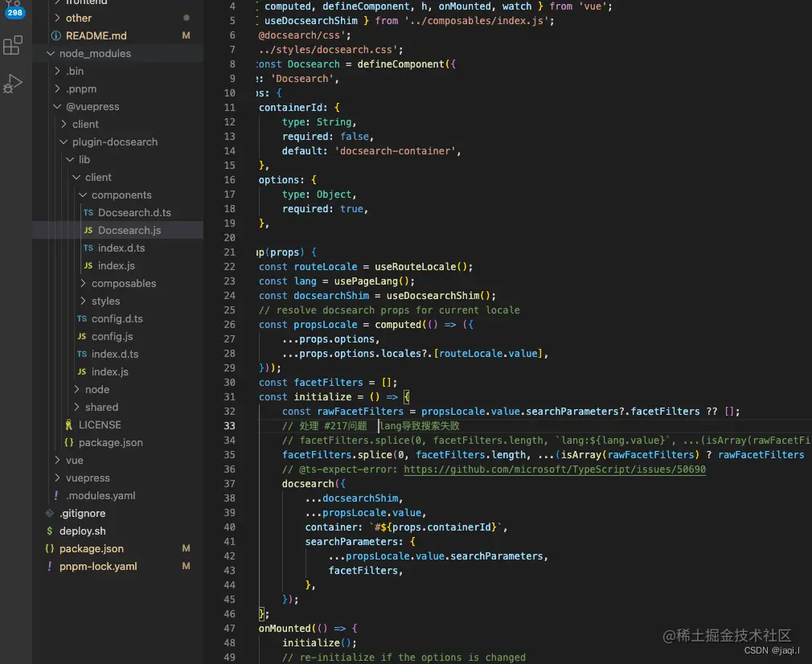Open .modules.yaml file

(100, 496)
